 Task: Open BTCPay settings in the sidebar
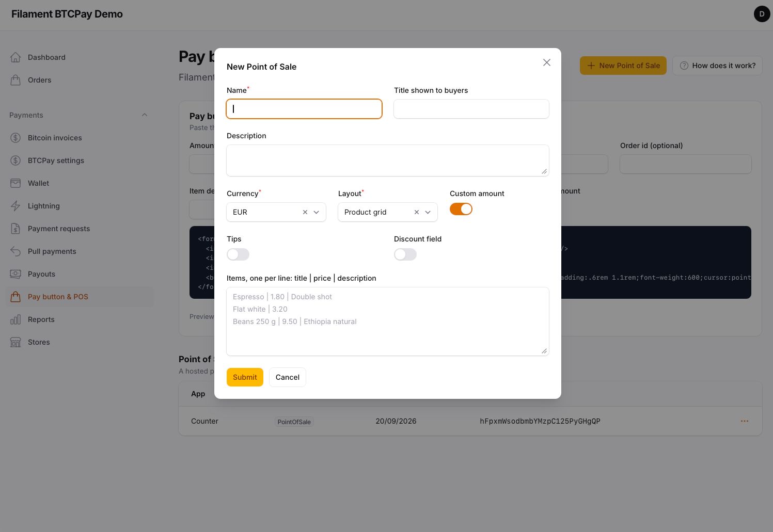click(x=80, y=160)
